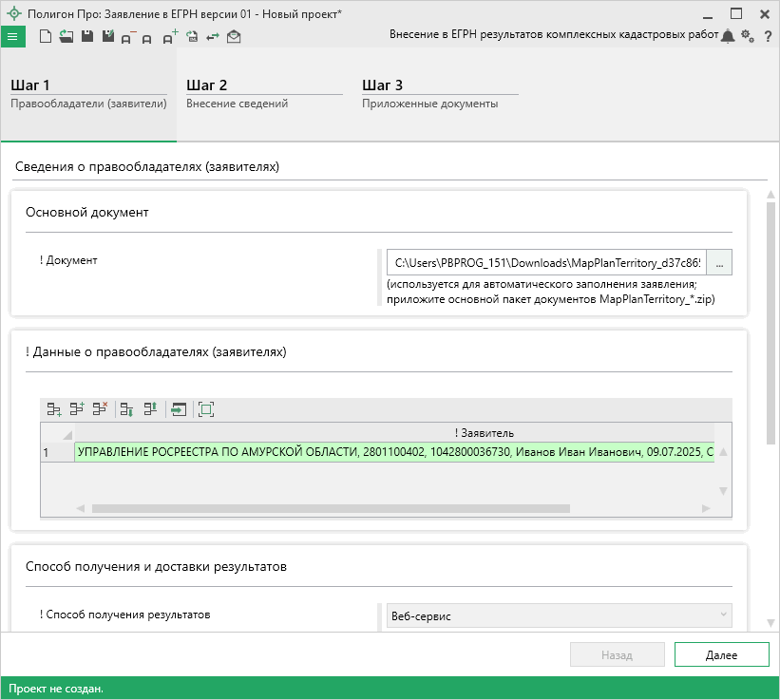Create a new project with blank page icon

(x=45, y=36)
